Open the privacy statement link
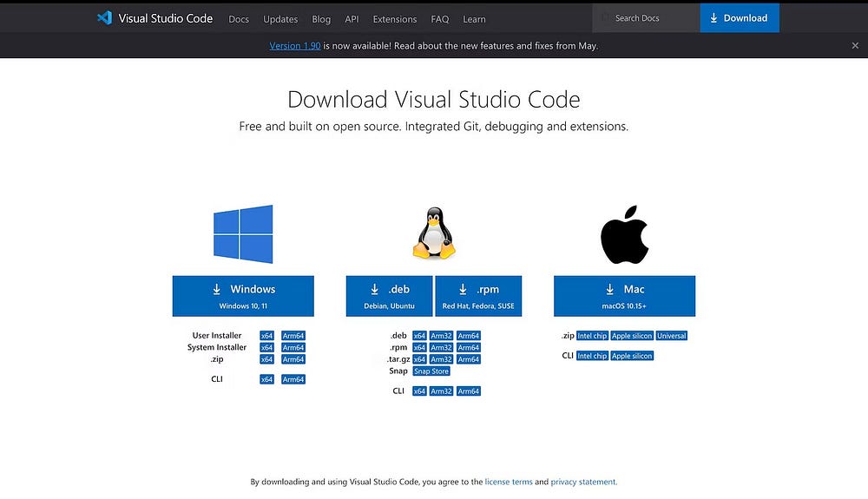 pyautogui.click(x=583, y=482)
